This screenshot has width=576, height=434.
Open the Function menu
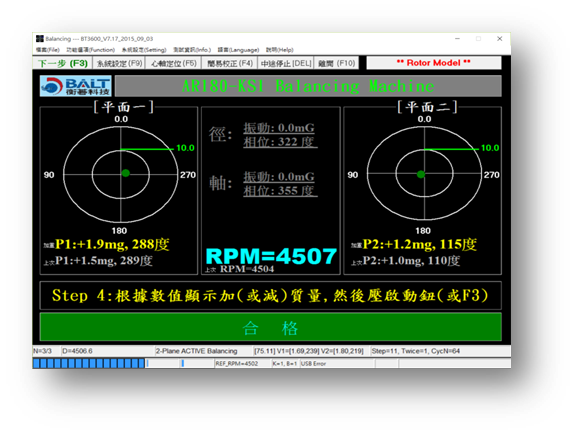[x=90, y=50]
